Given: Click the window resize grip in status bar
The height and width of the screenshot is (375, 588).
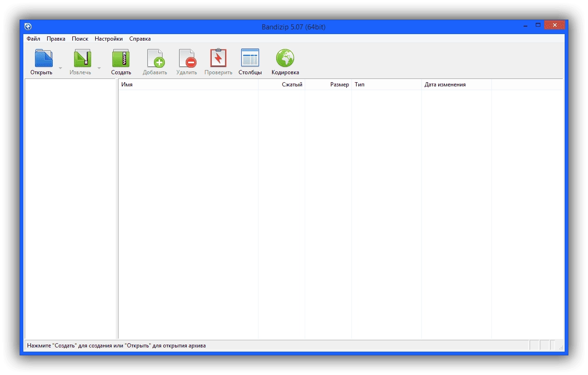Looking at the screenshot, I should 561,347.
